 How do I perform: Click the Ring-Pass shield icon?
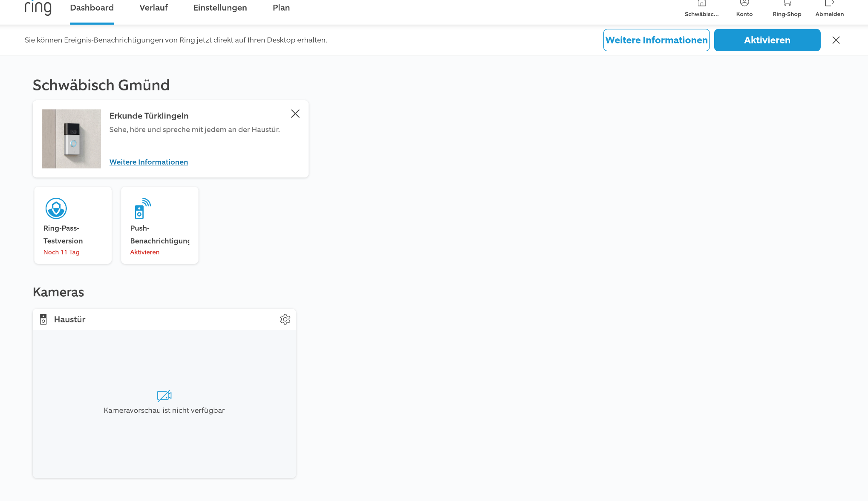pos(56,209)
